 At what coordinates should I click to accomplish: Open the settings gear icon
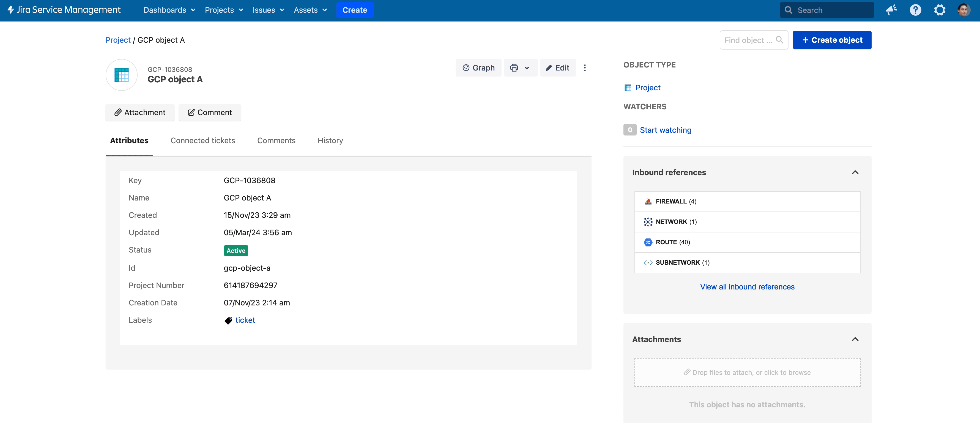(939, 10)
